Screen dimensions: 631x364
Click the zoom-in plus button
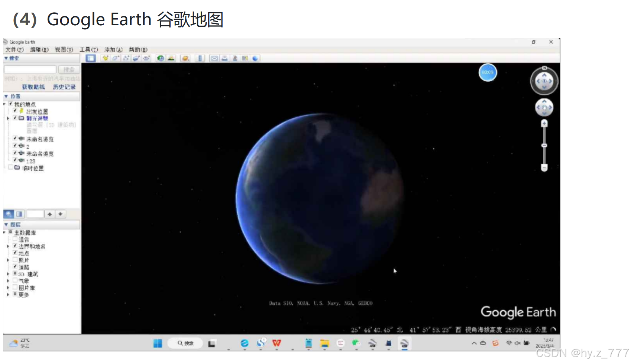[x=544, y=123]
